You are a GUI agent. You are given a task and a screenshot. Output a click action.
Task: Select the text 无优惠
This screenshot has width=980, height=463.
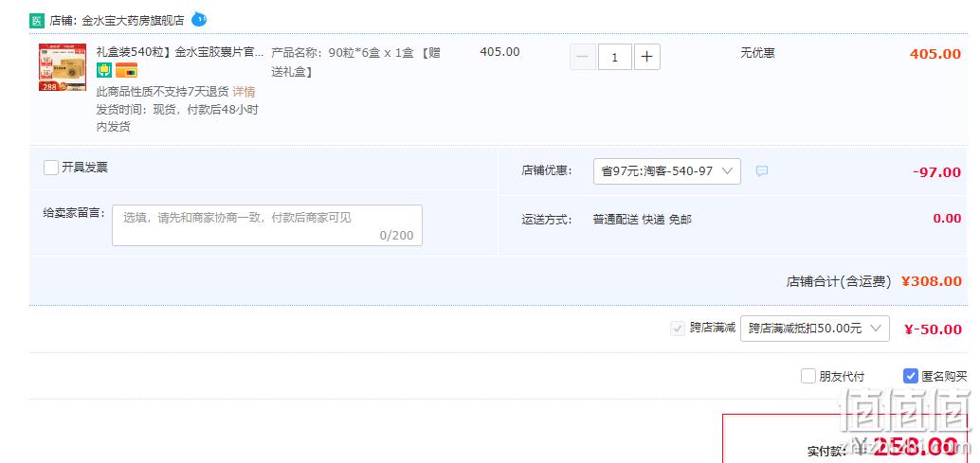[757, 54]
